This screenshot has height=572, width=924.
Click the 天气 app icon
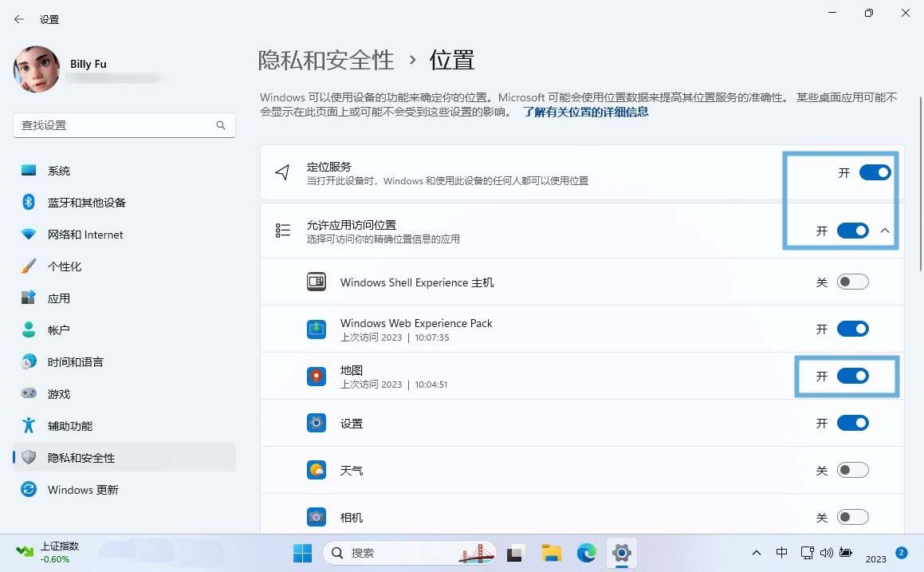[x=317, y=470]
